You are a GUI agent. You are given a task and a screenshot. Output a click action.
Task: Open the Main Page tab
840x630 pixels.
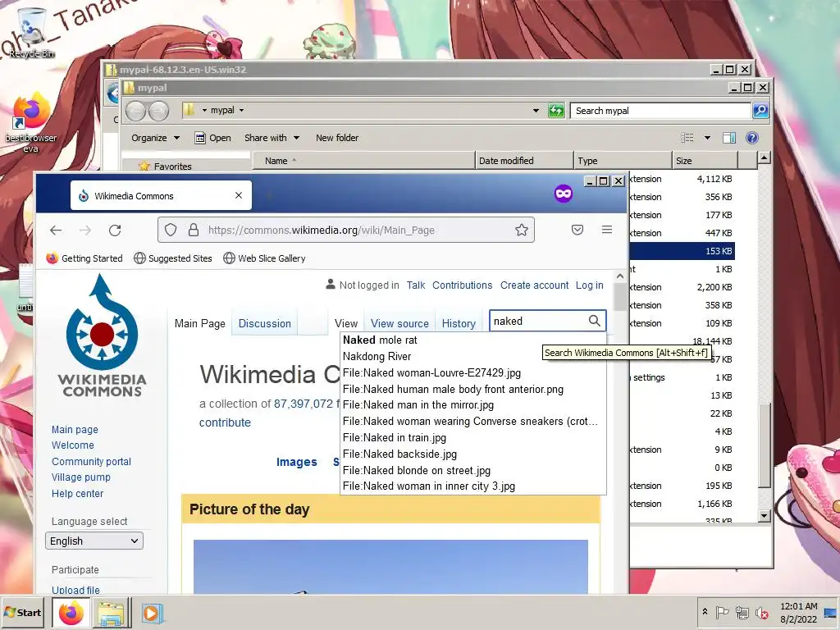[200, 323]
